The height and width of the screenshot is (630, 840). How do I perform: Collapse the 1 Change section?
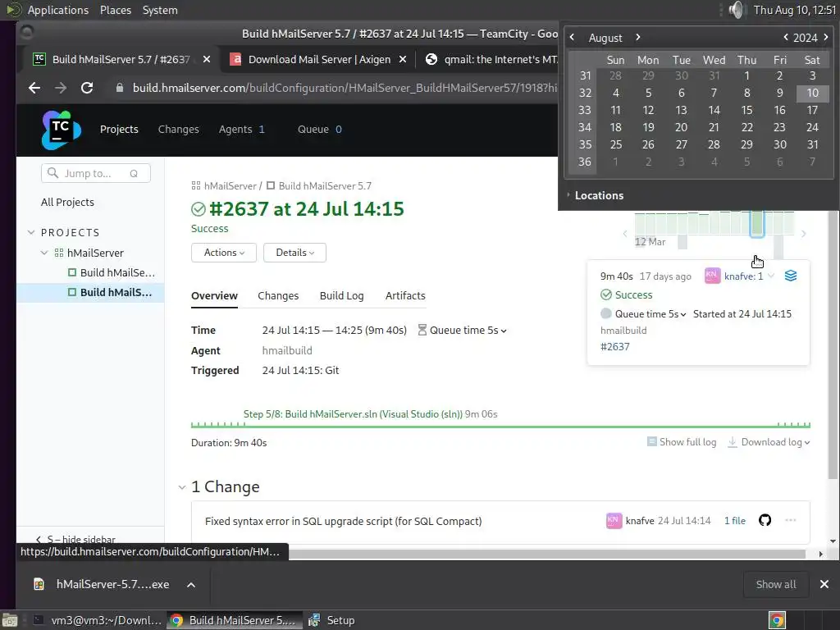[182, 487]
